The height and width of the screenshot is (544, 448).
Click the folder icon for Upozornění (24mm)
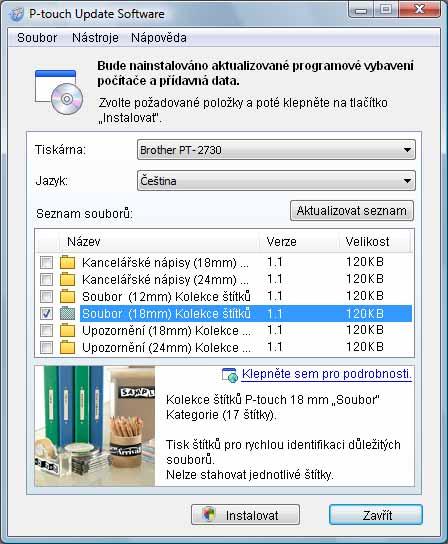pos(67,347)
